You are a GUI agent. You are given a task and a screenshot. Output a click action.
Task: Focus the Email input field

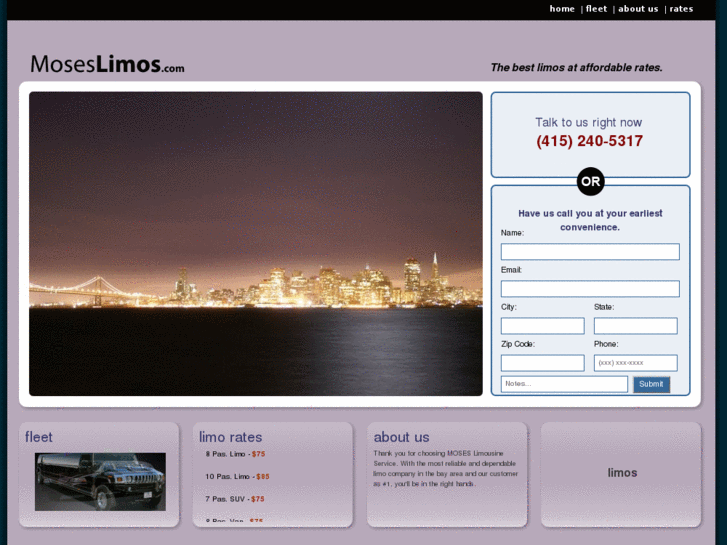pos(590,289)
